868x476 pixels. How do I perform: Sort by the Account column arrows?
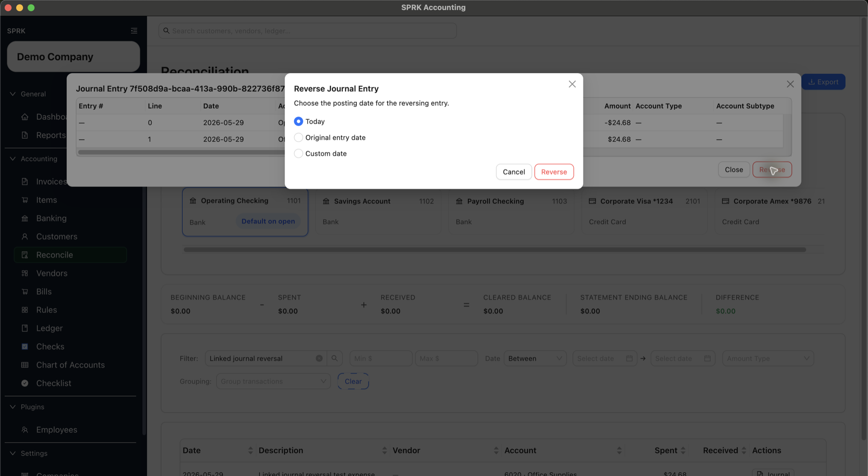click(x=619, y=450)
